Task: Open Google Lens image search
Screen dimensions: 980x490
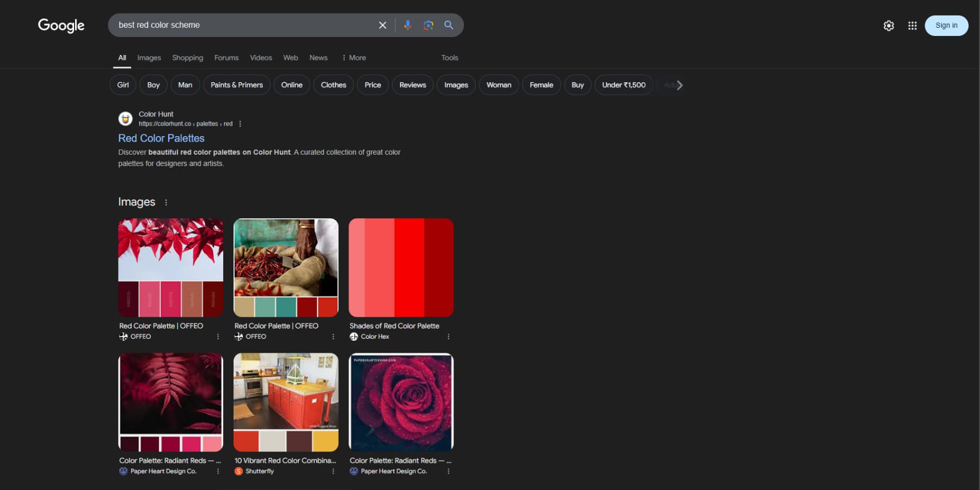Action: pos(428,24)
